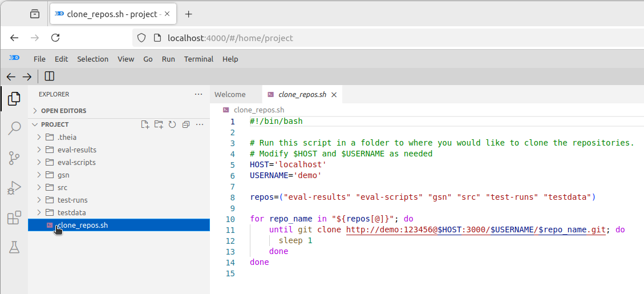Open the Test flask view
This screenshot has height=294, width=644.
(14, 247)
